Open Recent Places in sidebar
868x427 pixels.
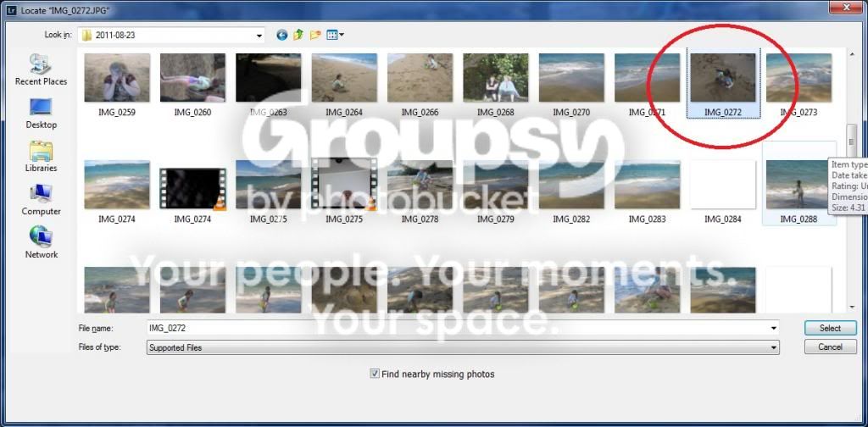(x=41, y=70)
